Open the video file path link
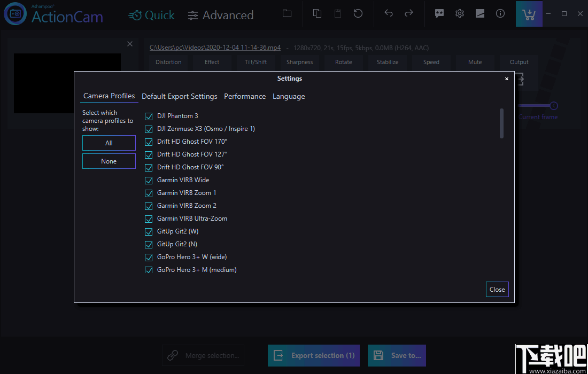Screen dimensions: 588x374 215,48
